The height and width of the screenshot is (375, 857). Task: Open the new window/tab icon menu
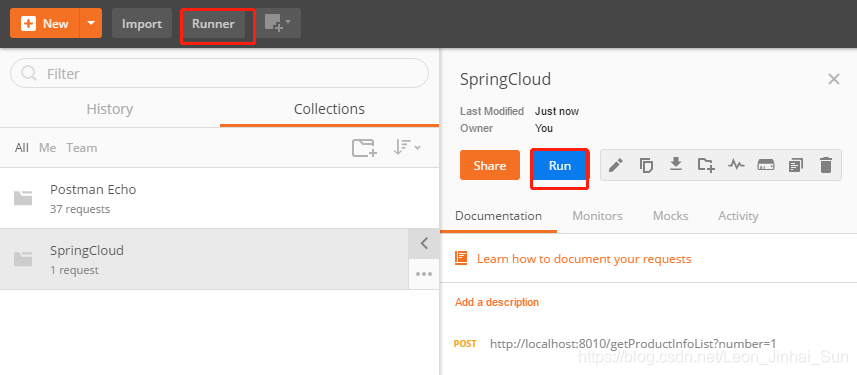278,24
